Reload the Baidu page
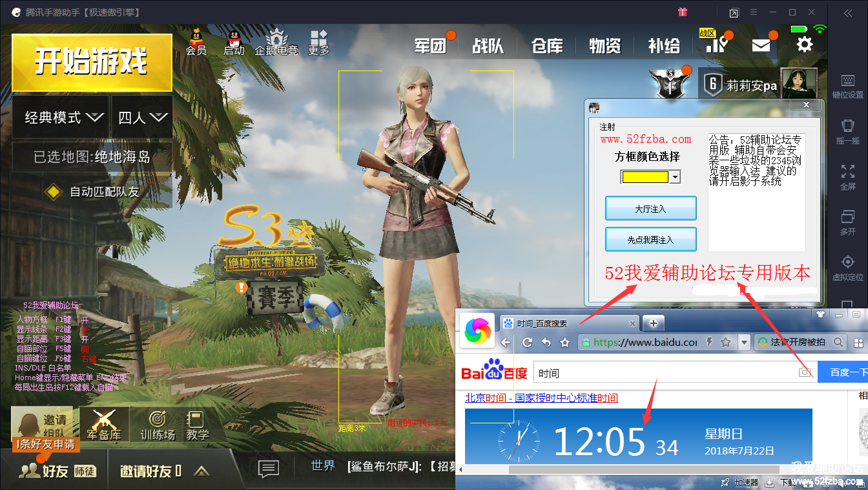The image size is (868, 490). (x=528, y=342)
